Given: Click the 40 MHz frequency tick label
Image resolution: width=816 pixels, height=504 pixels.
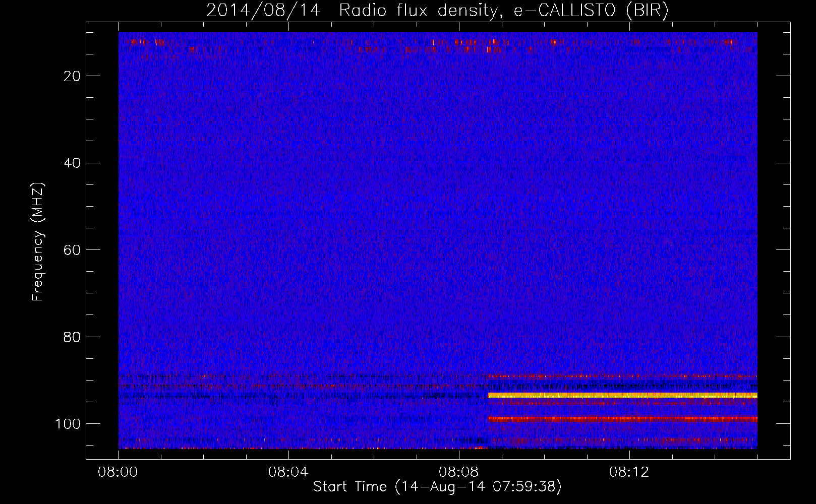Looking at the screenshot, I should point(73,163).
